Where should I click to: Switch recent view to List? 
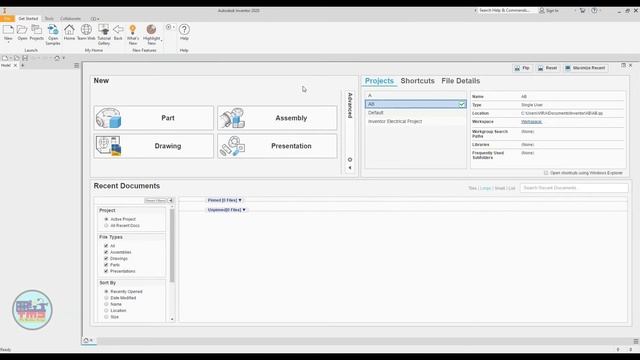point(512,188)
